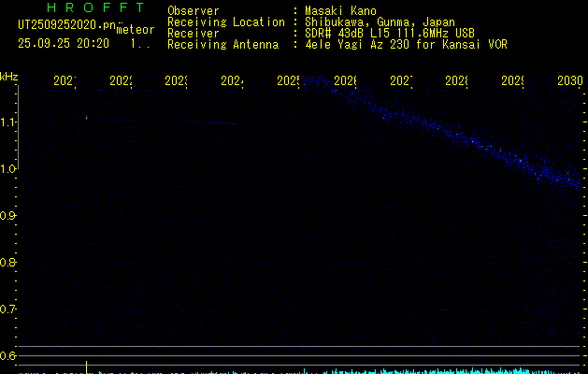Select the 1.0 frequency axis label

[9, 169]
